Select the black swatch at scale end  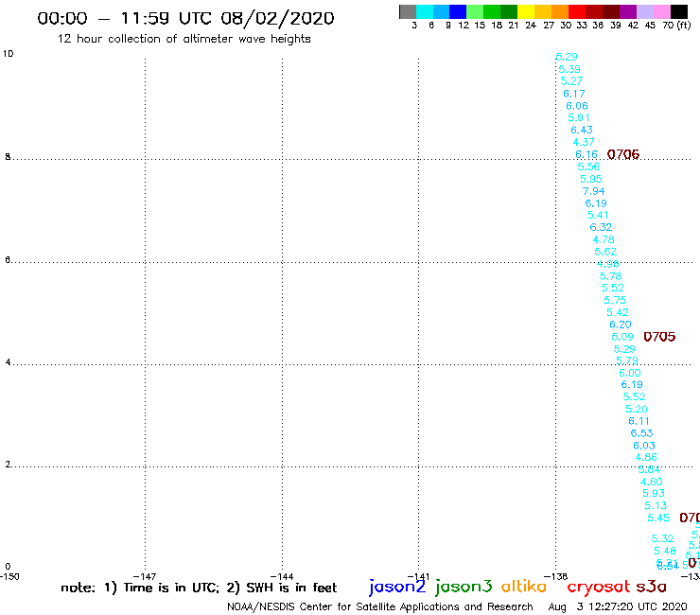tap(679, 11)
